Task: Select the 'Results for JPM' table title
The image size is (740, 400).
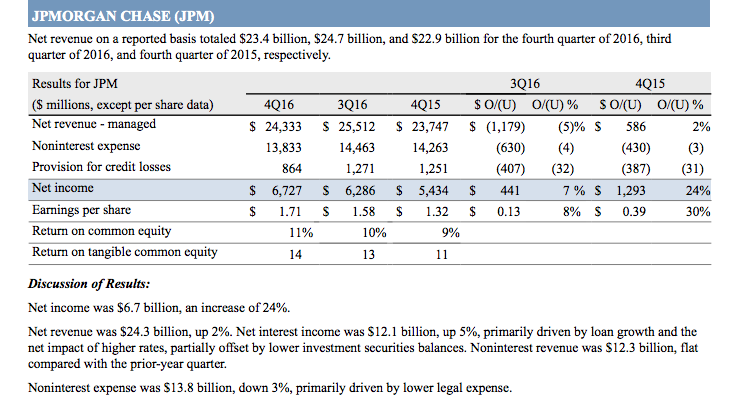Action: [75, 83]
